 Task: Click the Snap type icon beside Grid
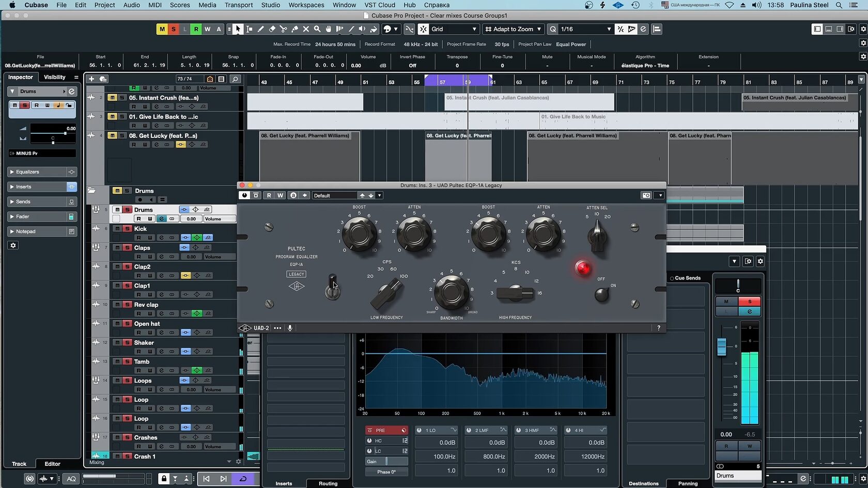coord(423,29)
